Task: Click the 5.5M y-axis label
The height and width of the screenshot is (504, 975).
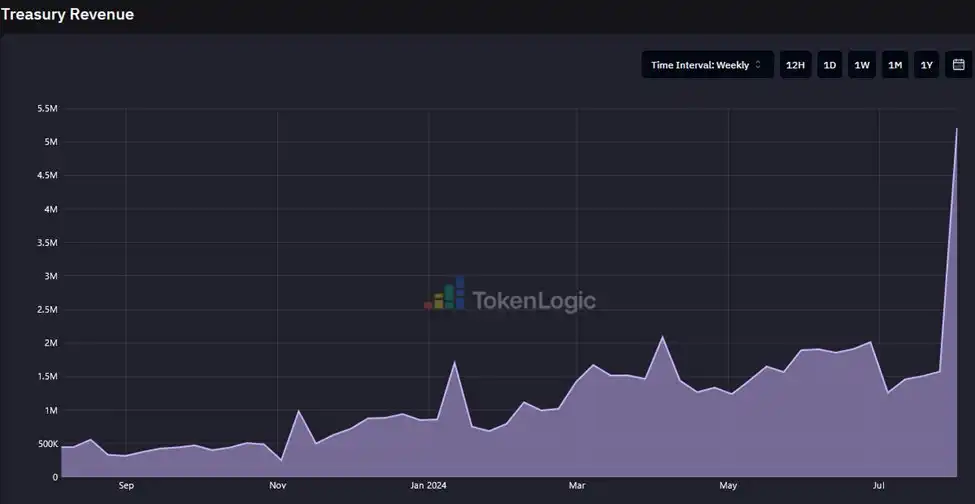Action: [46, 108]
